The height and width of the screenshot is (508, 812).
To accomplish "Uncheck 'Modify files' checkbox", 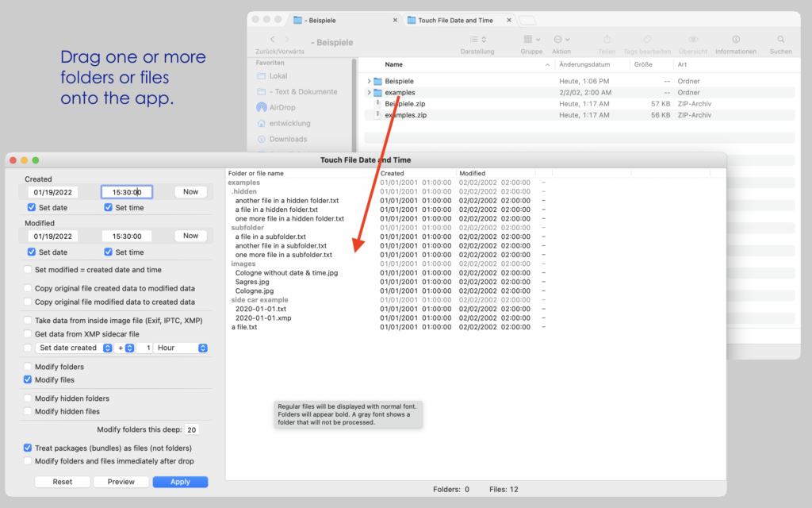I will point(28,379).
